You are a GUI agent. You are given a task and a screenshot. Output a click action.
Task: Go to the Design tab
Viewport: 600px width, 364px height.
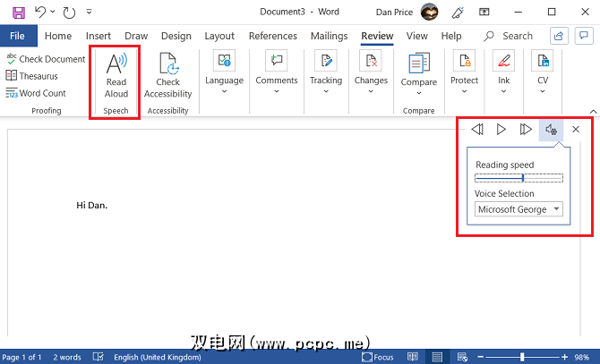point(176,36)
